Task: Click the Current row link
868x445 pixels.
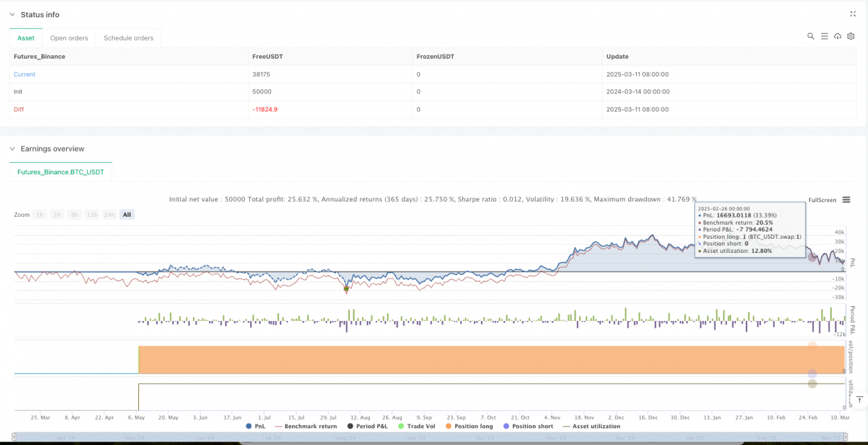Action: point(25,75)
